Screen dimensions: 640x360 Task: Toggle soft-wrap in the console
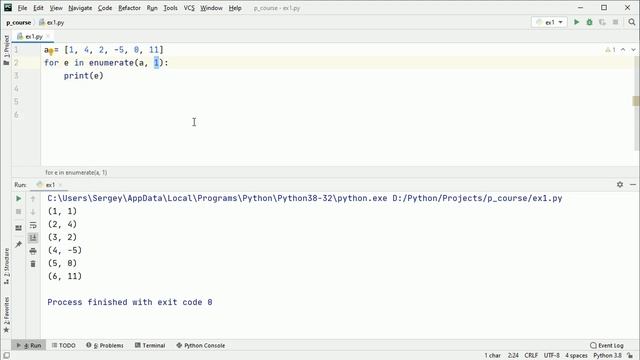pos(33,225)
